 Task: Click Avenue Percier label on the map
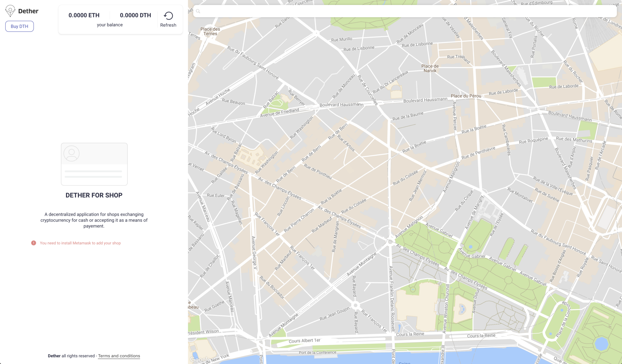tap(455, 116)
